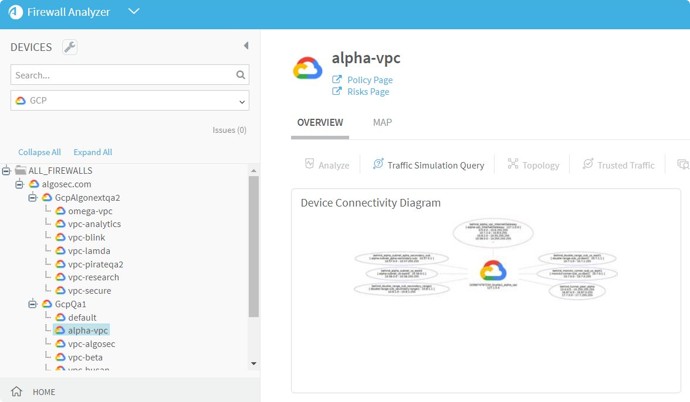
Task: Open the Policy Page link
Action: tap(369, 80)
